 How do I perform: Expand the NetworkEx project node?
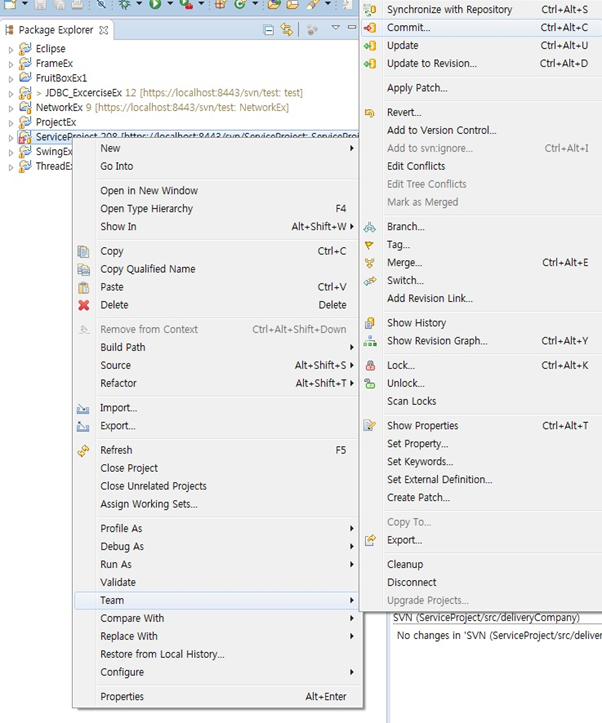(11, 108)
